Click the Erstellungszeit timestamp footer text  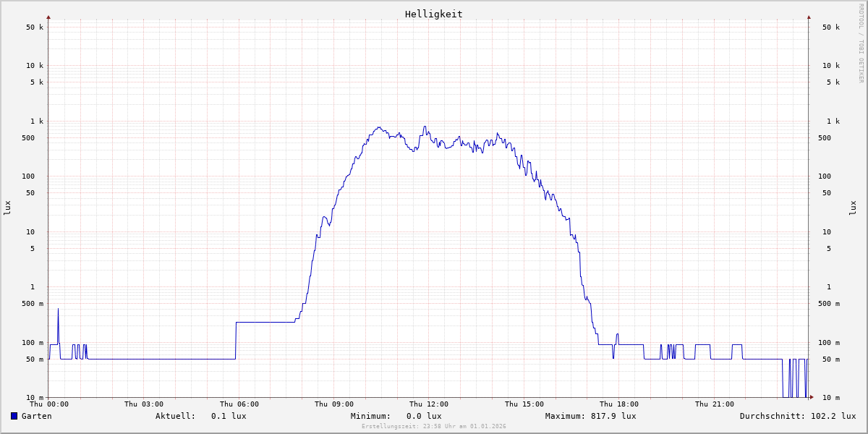pos(434,426)
